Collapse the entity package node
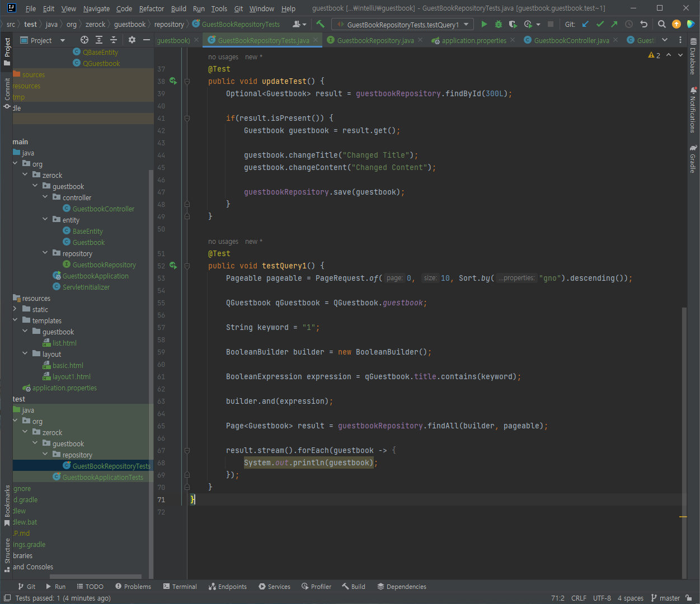 (45, 219)
